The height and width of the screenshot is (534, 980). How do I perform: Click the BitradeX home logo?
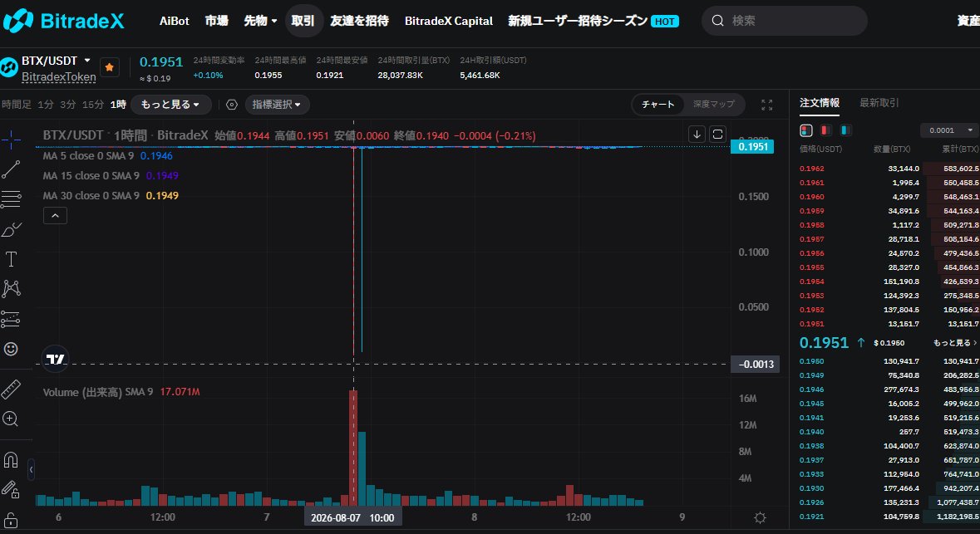[64, 21]
